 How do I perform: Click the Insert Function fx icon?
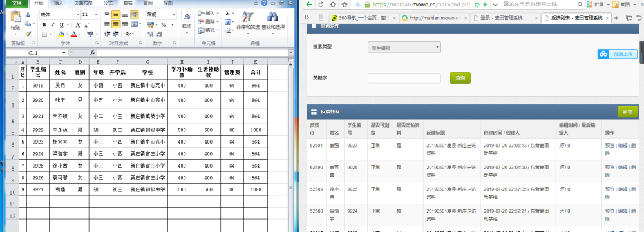92,53
